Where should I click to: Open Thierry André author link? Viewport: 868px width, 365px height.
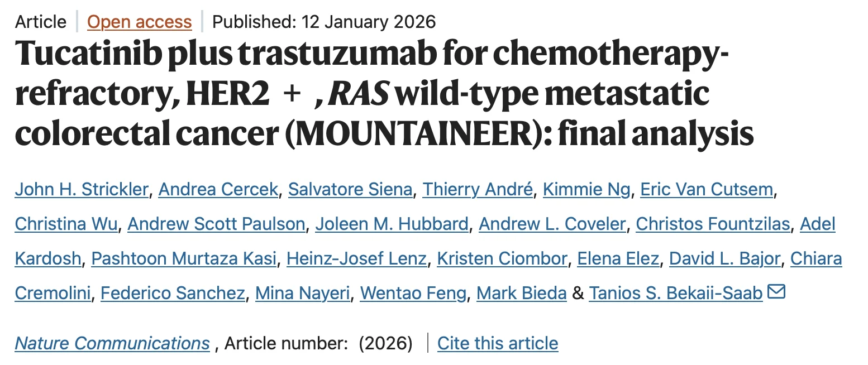click(x=478, y=190)
